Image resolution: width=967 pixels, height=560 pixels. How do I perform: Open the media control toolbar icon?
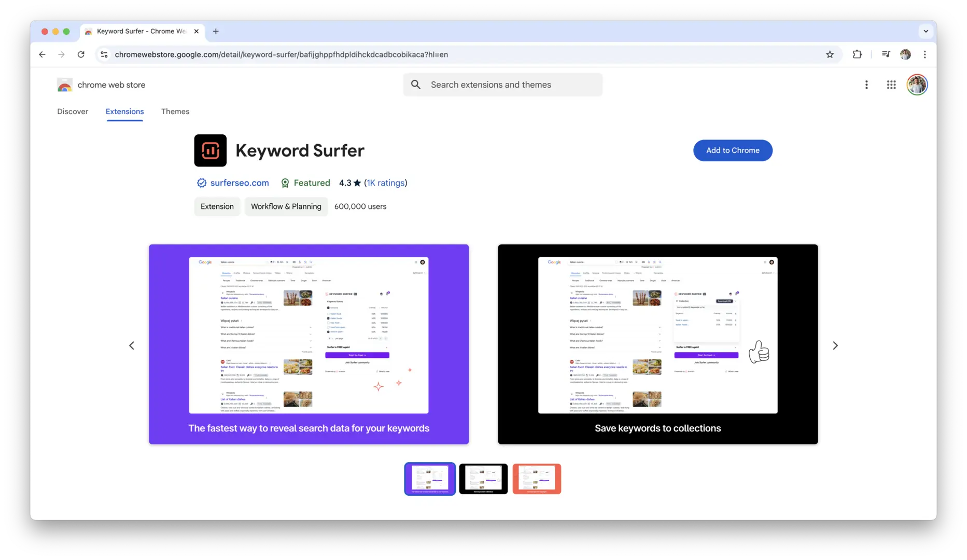coord(886,54)
